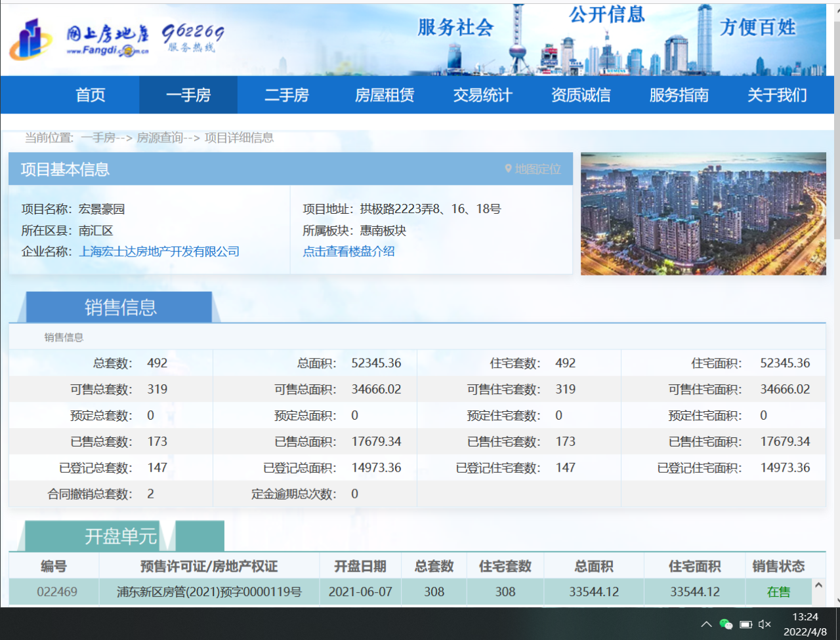
Task: Click the 点击查看楼盘介绍 link
Action: pyautogui.click(x=348, y=252)
